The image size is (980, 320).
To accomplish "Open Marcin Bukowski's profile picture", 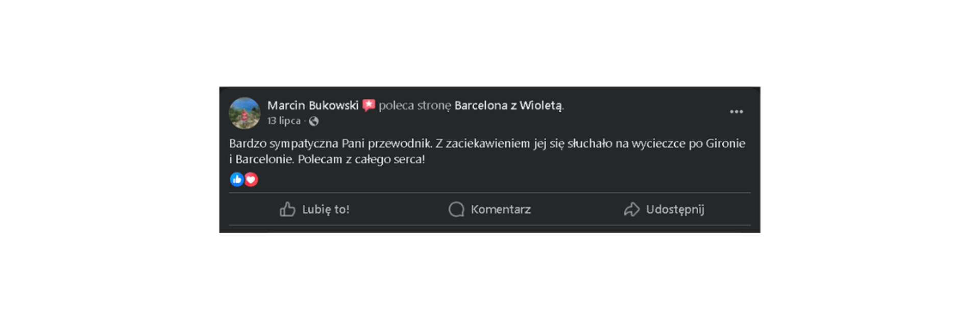I will (x=244, y=113).
